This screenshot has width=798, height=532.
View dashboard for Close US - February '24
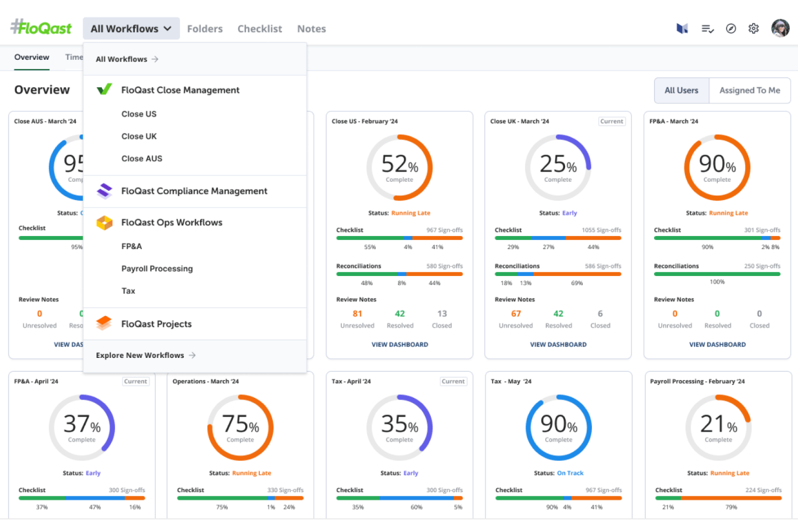pos(400,344)
